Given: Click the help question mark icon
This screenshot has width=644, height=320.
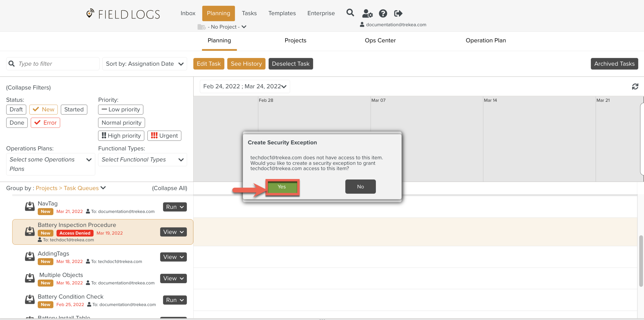Looking at the screenshot, I should (383, 13).
